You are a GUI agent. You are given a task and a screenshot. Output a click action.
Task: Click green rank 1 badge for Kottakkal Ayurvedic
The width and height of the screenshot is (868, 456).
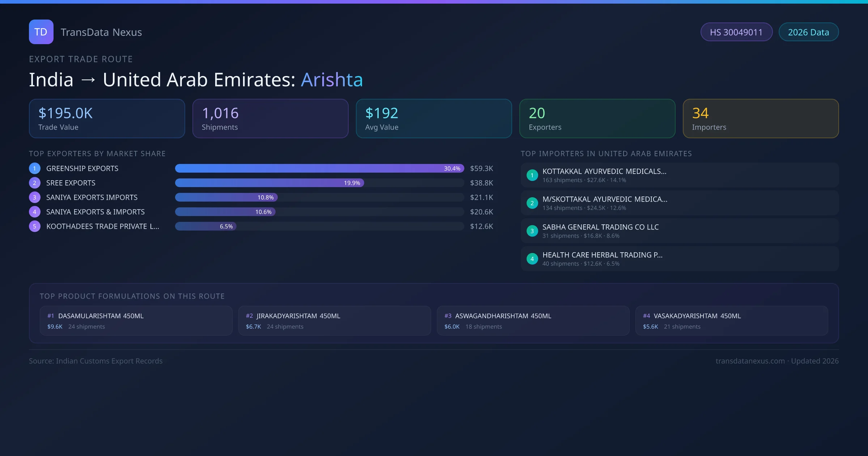(x=532, y=175)
